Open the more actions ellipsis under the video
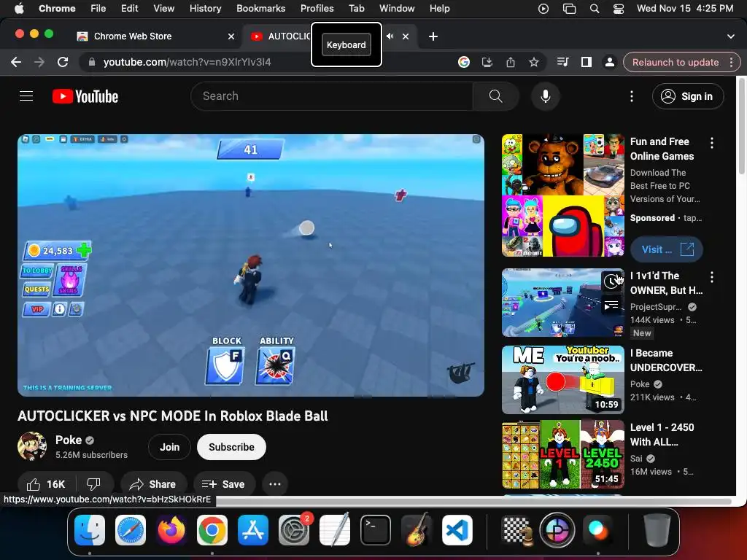Image resolution: width=747 pixels, height=560 pixels. pyautogui.click(x=275, y=484)
